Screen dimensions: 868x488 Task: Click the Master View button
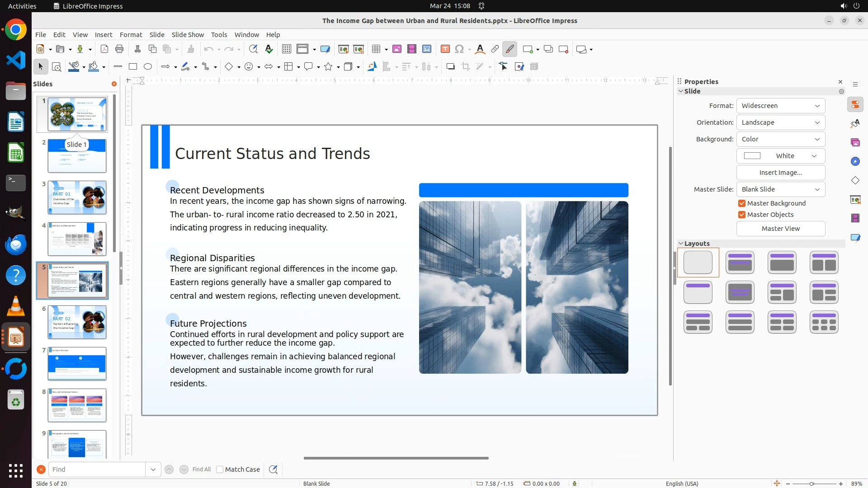click(780, 229)
